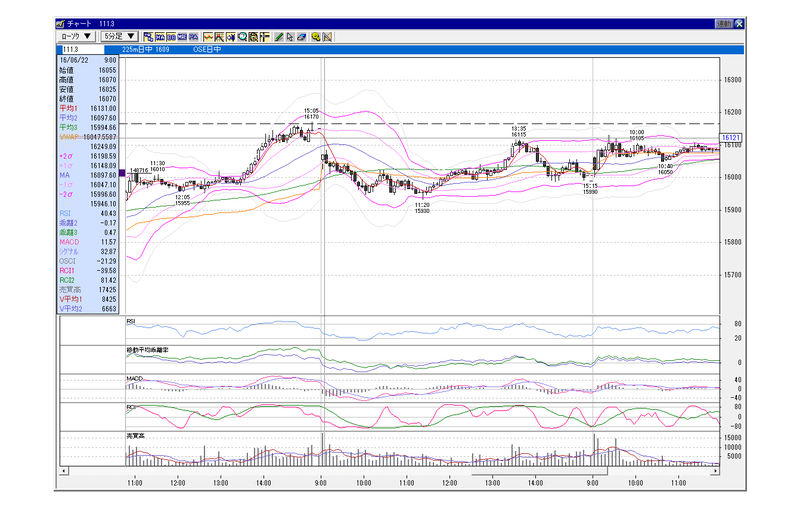Click the 移動平均乖離率 sub-chart label

click(x=147, y=350)
